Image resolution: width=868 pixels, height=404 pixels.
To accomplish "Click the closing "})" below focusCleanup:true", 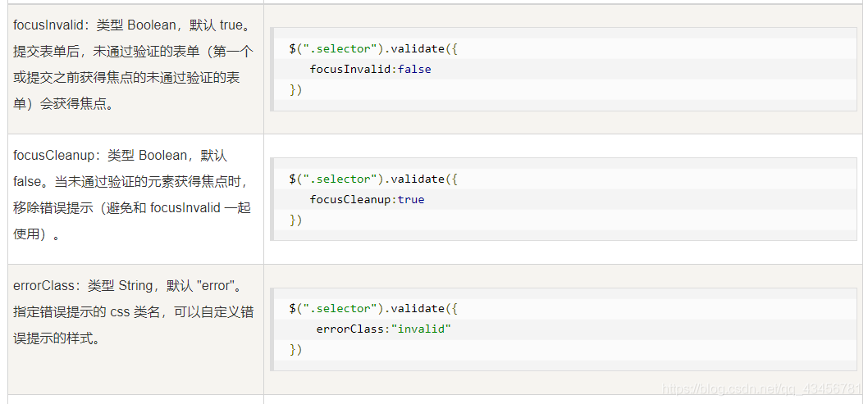I will (x=295, y=220).
